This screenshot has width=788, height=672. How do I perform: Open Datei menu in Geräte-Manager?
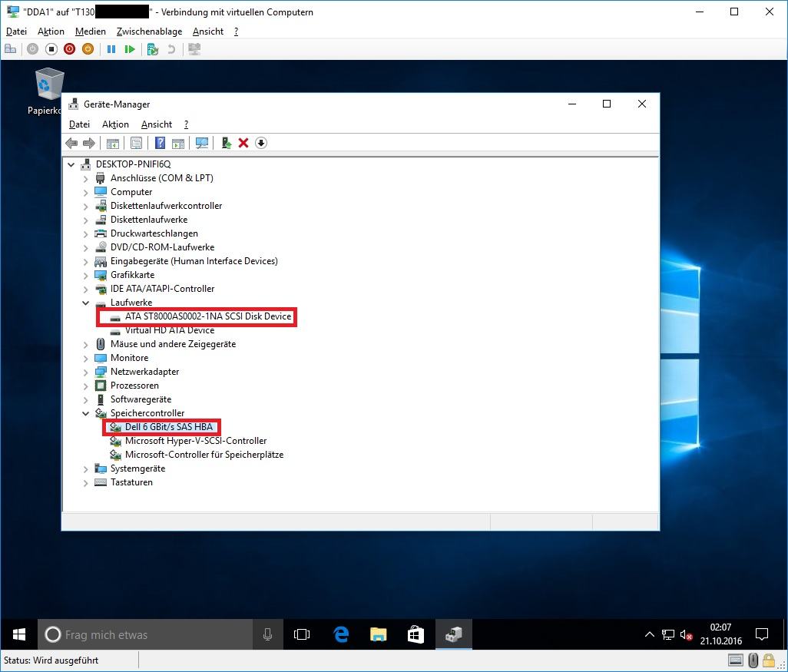(x=79, y=124)
